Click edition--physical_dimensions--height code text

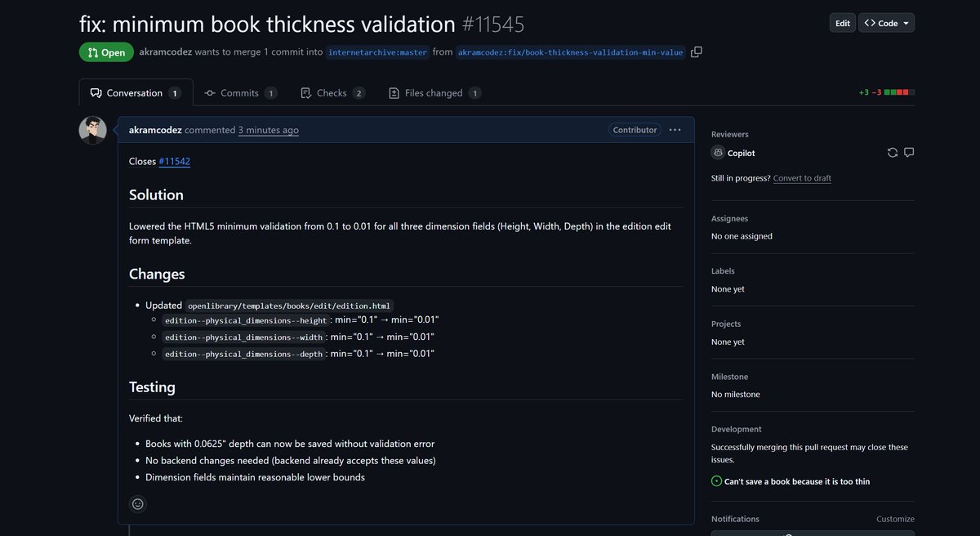(x=246, y=321)
